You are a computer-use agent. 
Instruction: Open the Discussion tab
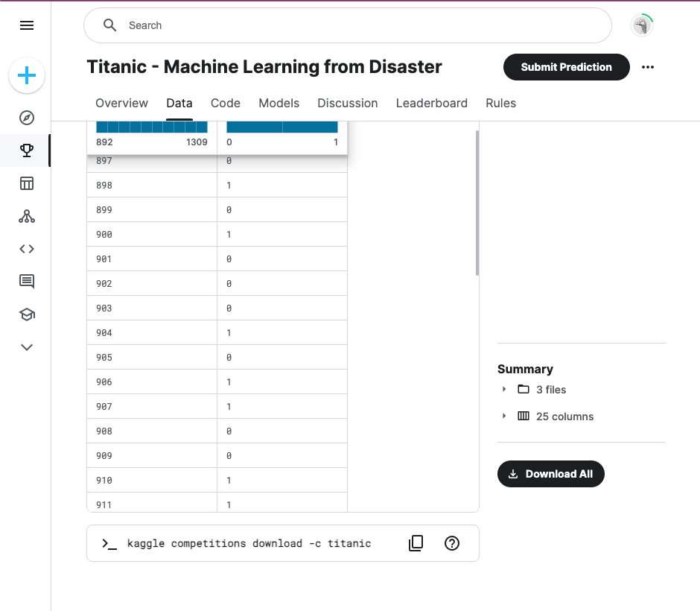(348, 103)
